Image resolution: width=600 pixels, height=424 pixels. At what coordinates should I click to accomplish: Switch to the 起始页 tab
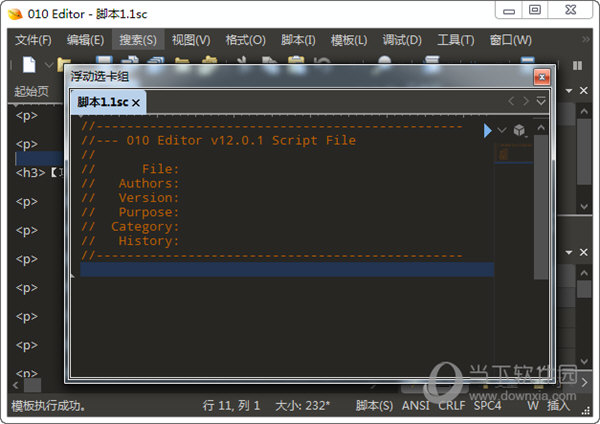tap(31, 91)
